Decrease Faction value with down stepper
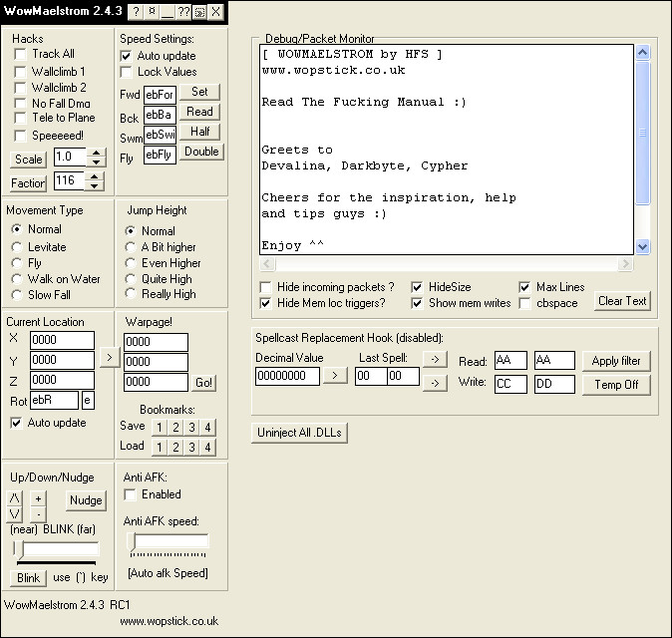The width and height of the screenshot is (672, 638). tap(95, 186)
